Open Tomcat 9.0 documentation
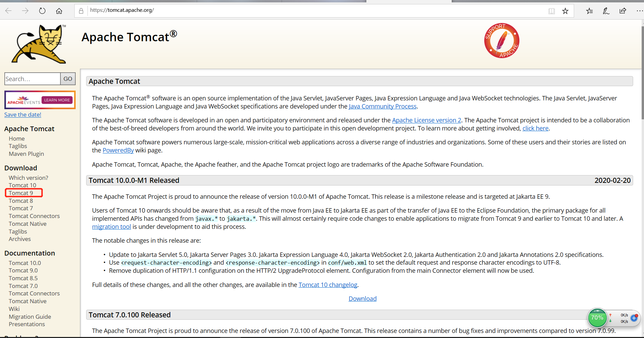Image resolution: width=644 pixels, height=338 pixels. tap(23, 270)
